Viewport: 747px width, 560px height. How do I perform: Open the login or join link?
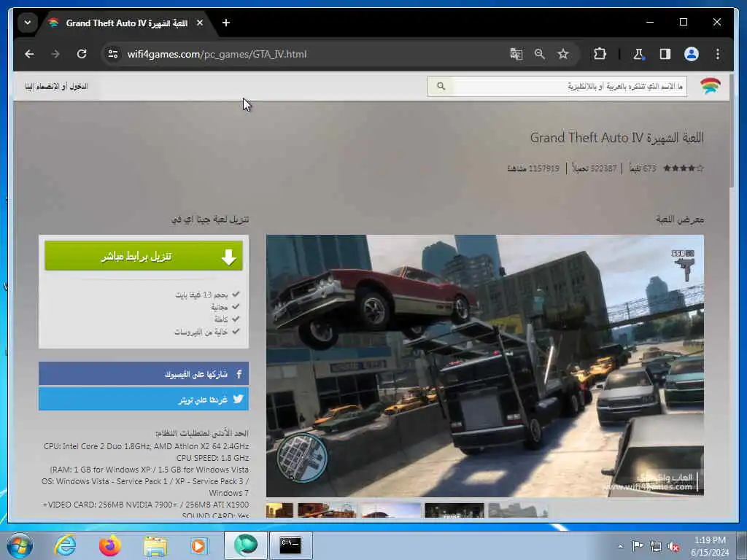(56, 86)
